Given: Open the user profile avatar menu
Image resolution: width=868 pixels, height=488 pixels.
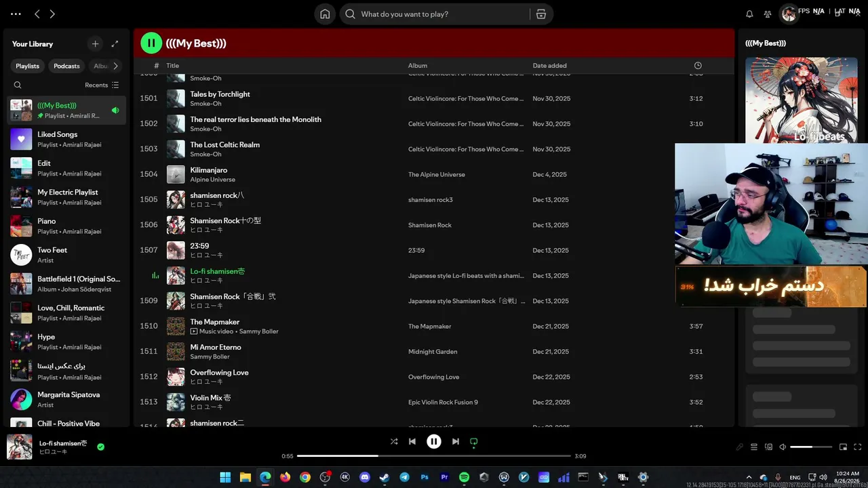Looking at the screenshot, I should (789, 14).
